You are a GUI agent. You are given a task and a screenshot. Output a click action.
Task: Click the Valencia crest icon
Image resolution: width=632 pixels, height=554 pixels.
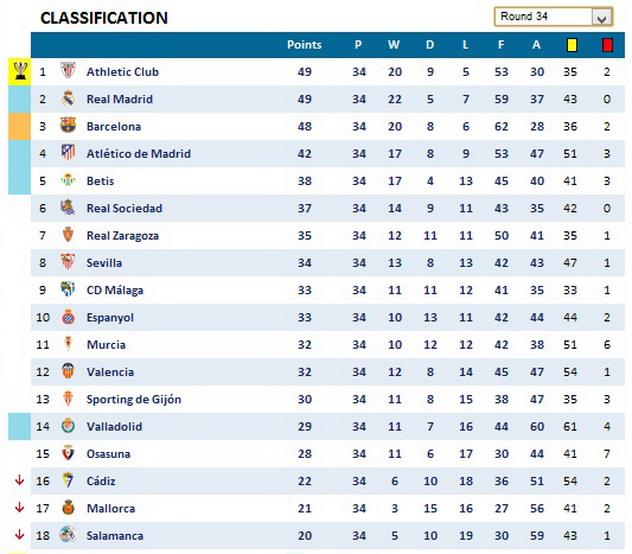(x=68, y=371)
